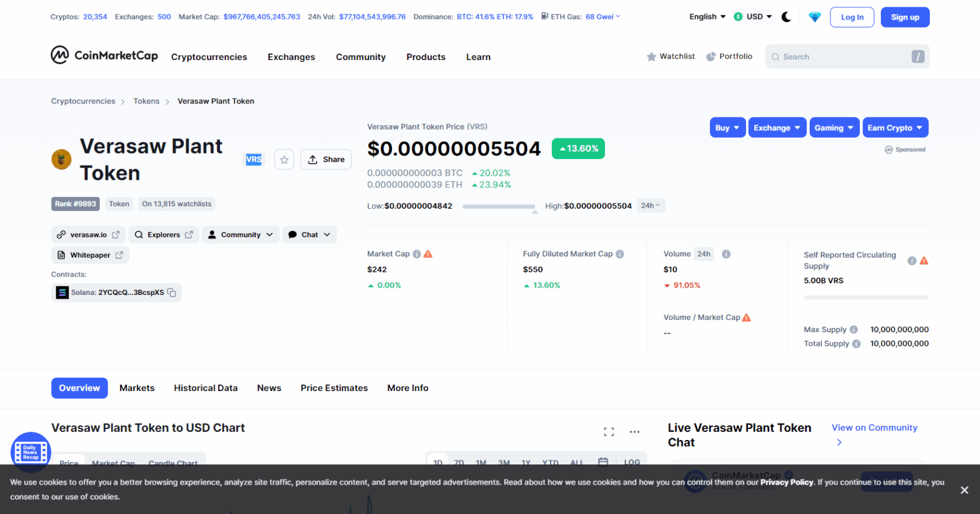Click the circulating supply progress bar
This screenshot has height=514, width=980.
click(x=866, y=297)
